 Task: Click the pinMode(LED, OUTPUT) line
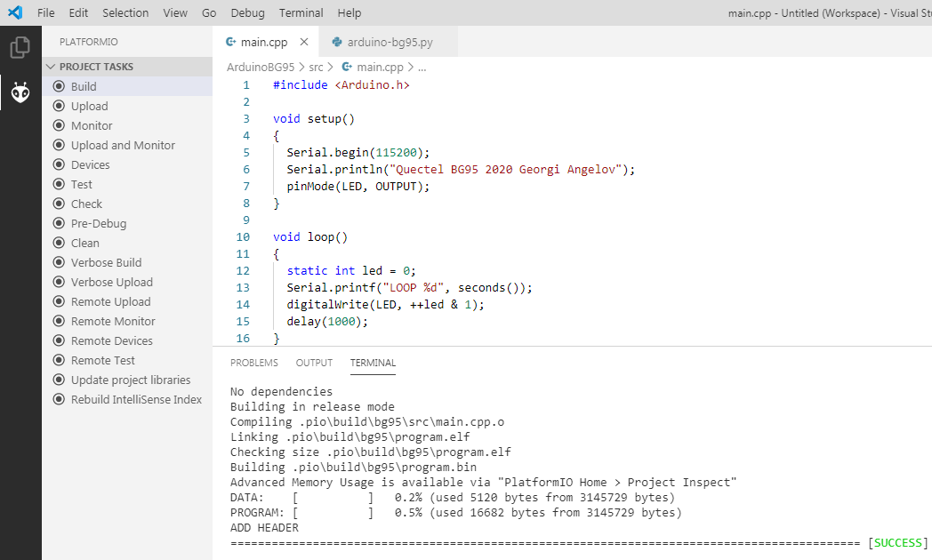(x=358, y=187)
